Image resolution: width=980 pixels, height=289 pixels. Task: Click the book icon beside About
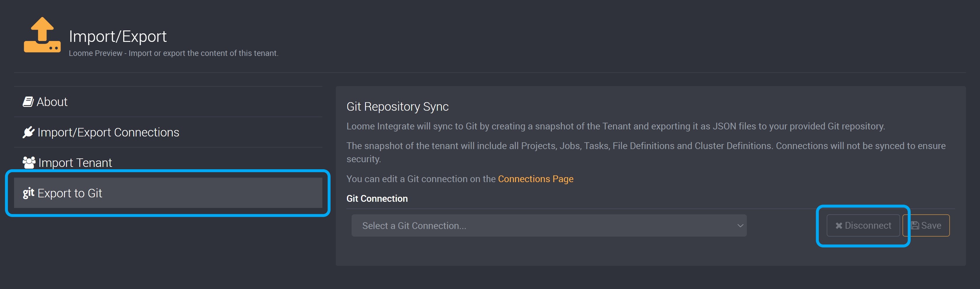(28, 102)
